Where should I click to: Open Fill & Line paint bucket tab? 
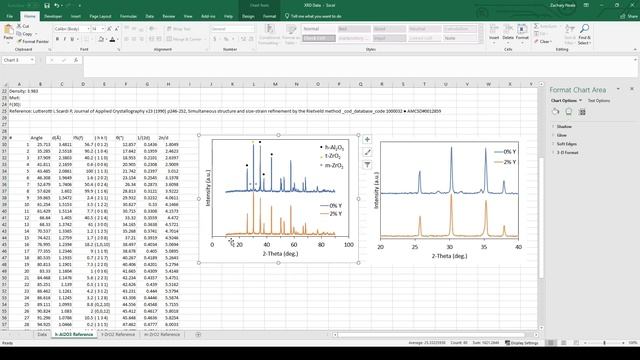556,111
